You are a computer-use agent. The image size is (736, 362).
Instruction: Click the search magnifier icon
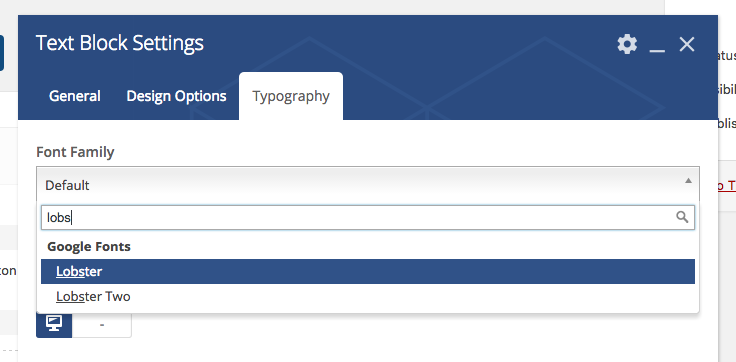point(682,217)
